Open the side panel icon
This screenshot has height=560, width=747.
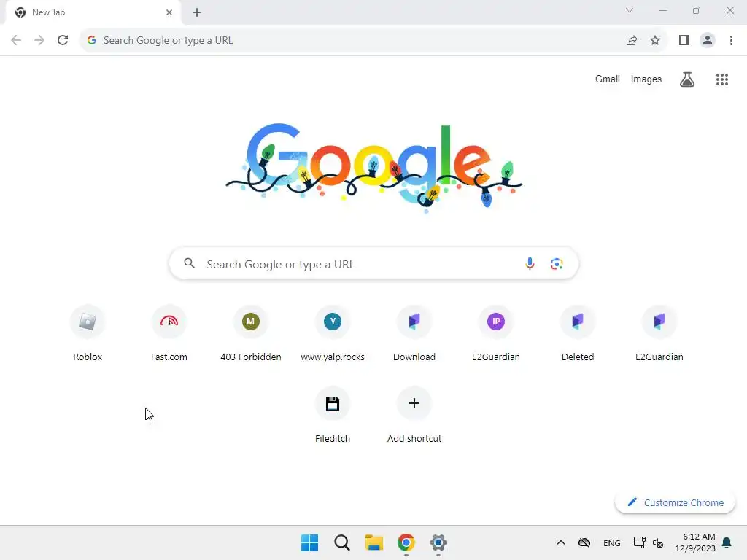pos(684,41)
